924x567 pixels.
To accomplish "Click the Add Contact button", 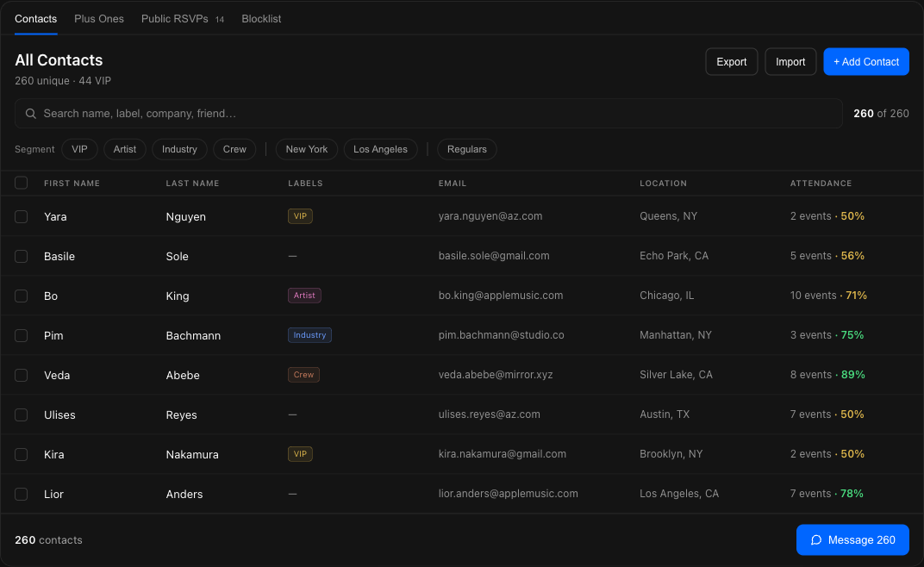I will [x=865, y=62].
